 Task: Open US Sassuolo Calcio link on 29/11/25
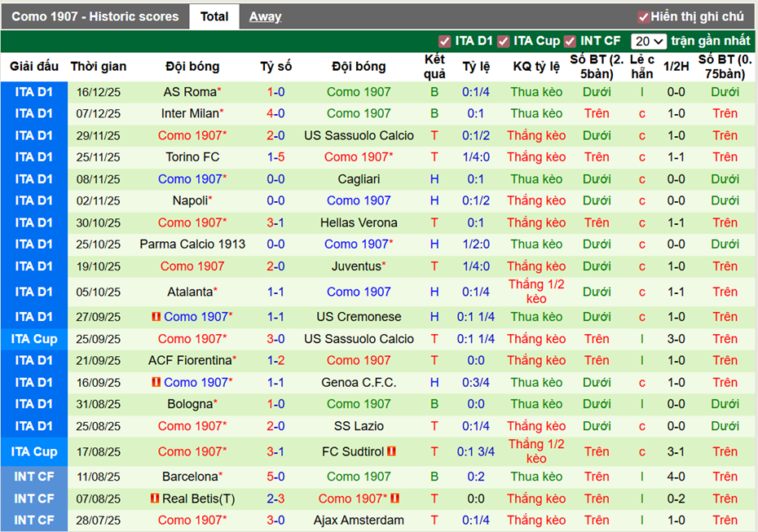[359, 135]
